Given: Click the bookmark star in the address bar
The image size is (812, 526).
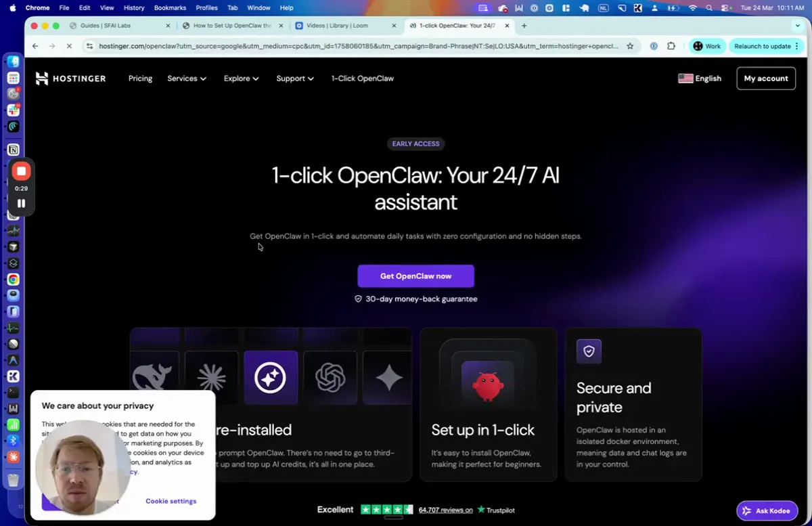Looking at the screenshot, I should click(x=629, y=46).
